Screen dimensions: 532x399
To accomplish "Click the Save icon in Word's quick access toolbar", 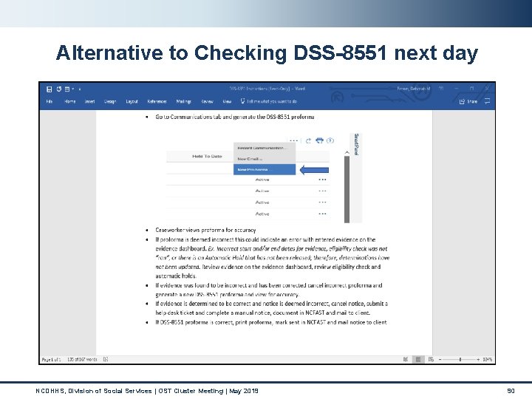I will (x=50, y=89).
